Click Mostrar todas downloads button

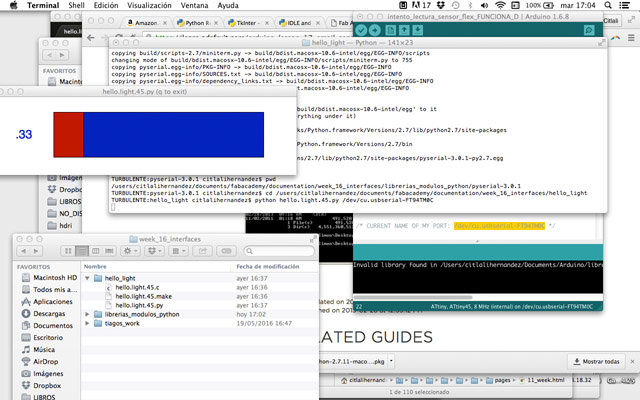(x=596, y=362)
